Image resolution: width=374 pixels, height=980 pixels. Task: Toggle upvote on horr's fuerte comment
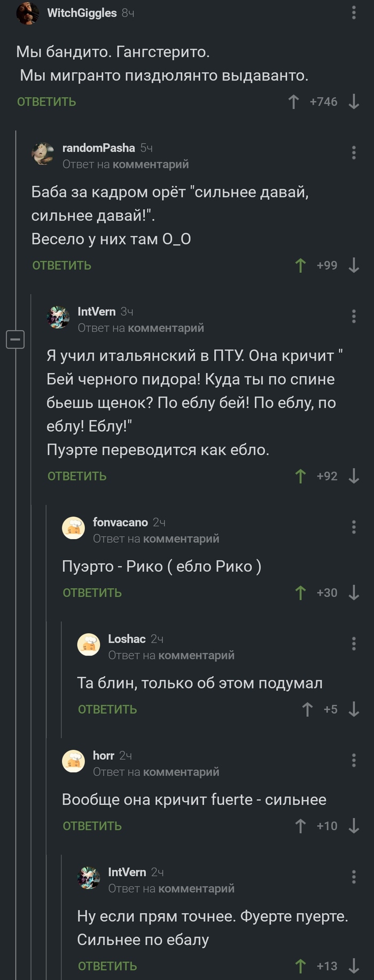pos(301,825)
